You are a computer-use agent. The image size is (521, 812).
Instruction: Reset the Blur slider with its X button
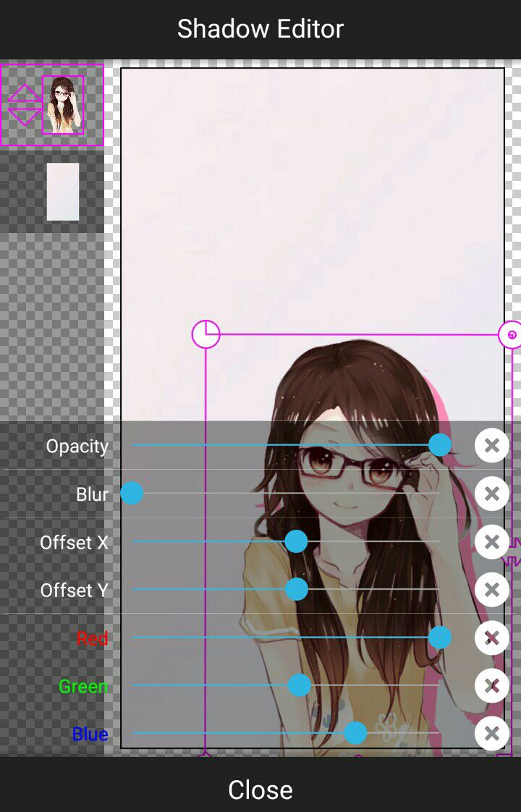(491, 494)
